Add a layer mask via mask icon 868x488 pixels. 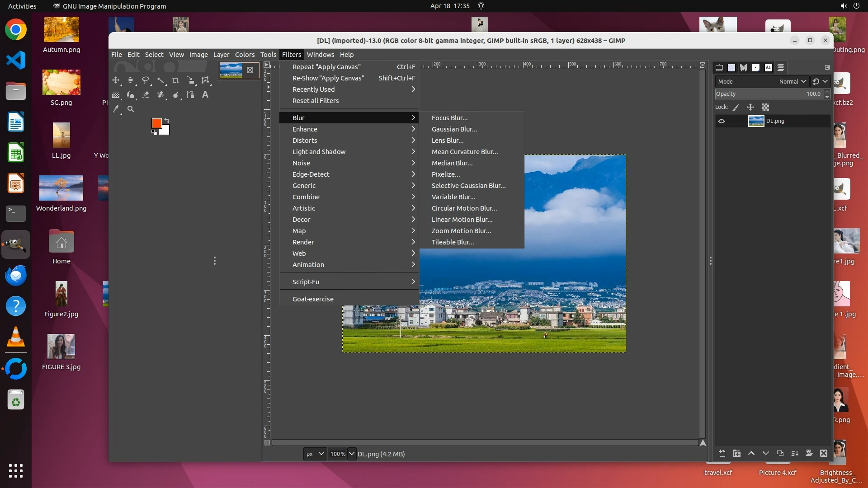[x=809, y=453]
